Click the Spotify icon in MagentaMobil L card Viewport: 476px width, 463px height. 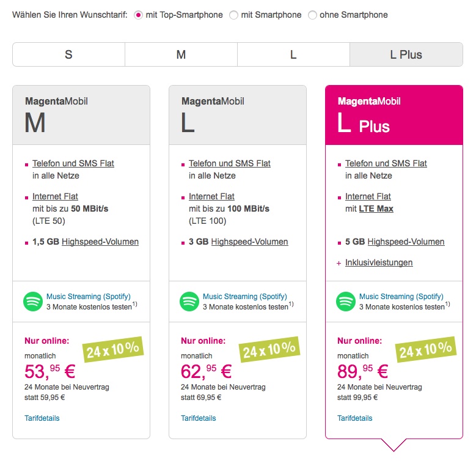tap(189, 302)
